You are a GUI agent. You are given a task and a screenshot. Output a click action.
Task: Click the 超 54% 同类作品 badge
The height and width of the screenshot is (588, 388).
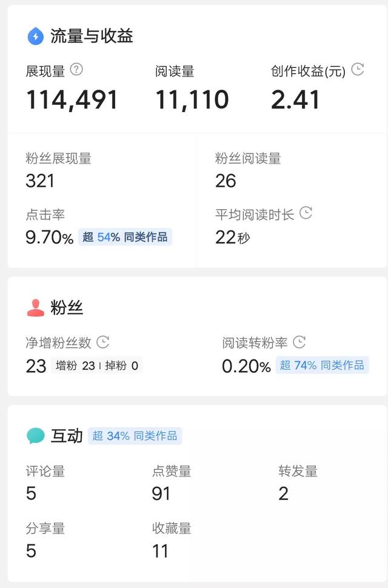[125, 237]
